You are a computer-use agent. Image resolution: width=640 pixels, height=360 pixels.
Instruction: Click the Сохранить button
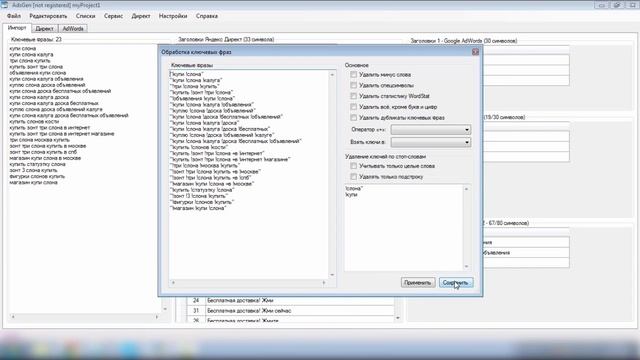click(456, 282)
